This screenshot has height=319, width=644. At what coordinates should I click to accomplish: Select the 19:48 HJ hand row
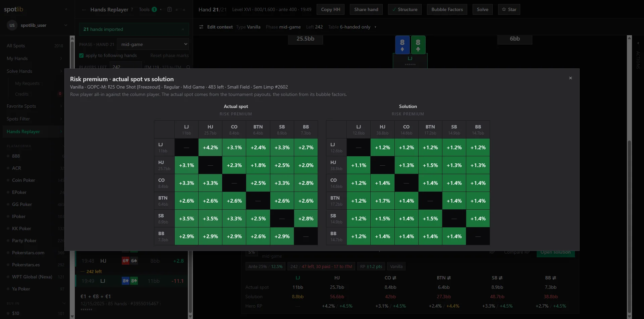click(131, 261)
